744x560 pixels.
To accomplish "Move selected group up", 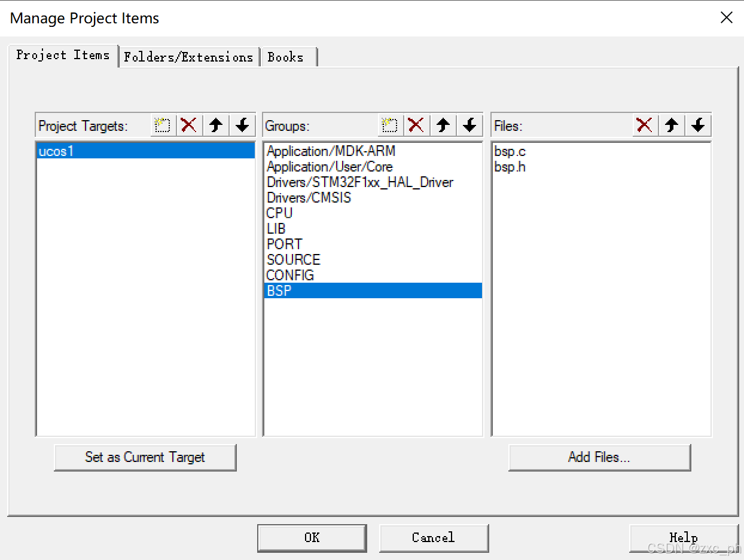I will click(x=443, y=126).
